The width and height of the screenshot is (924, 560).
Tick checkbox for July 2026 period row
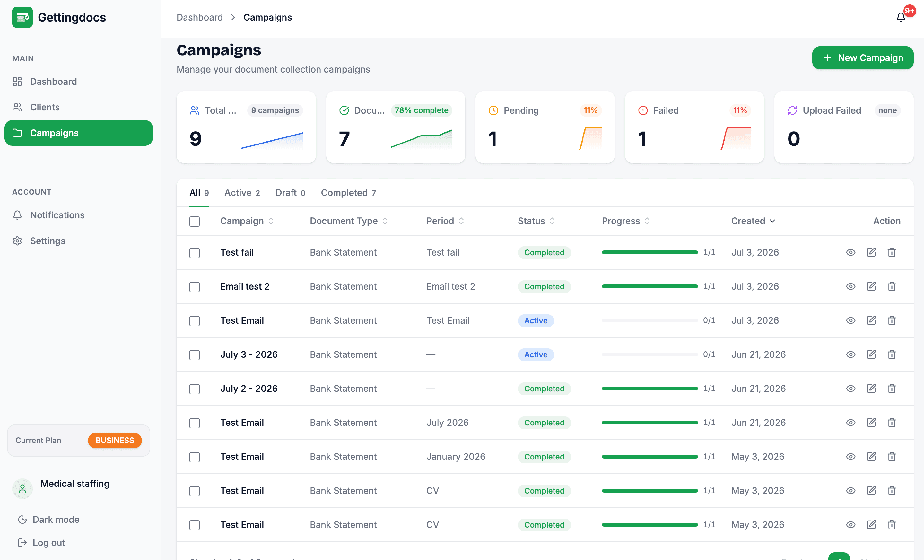tap(194, 423)
